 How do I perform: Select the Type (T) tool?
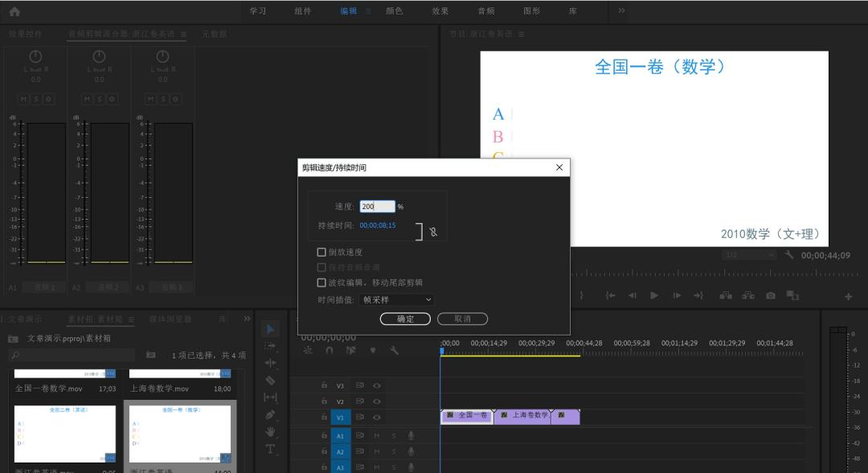(x=270, y=449)
